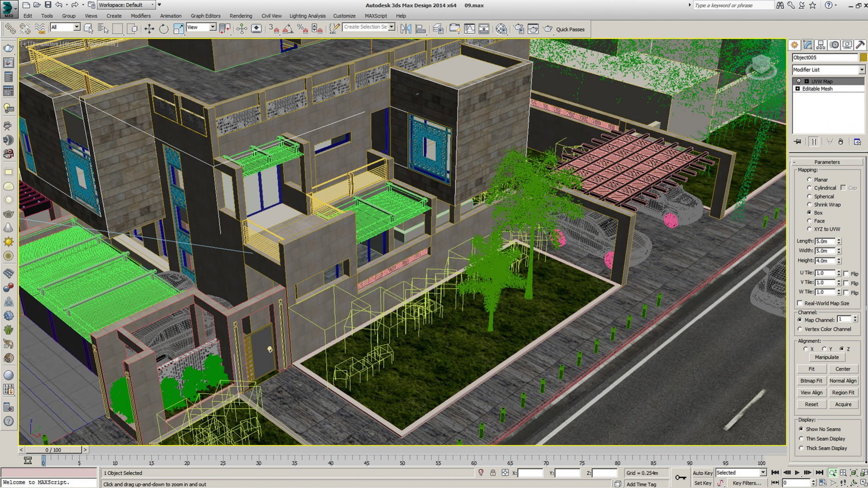The width and height of the screenshot is (868, 488).
Task: Switch to the Hierarchy panel tab
Action: pyautogui.click(x=821, y=45)
